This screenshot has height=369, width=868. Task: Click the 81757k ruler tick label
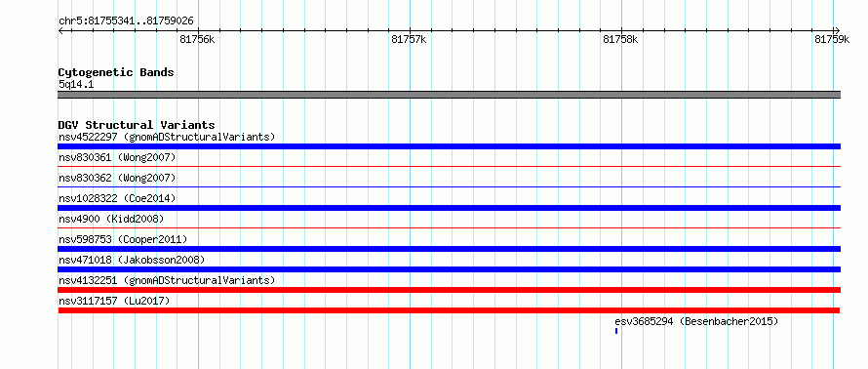click(x=409, y=39)
